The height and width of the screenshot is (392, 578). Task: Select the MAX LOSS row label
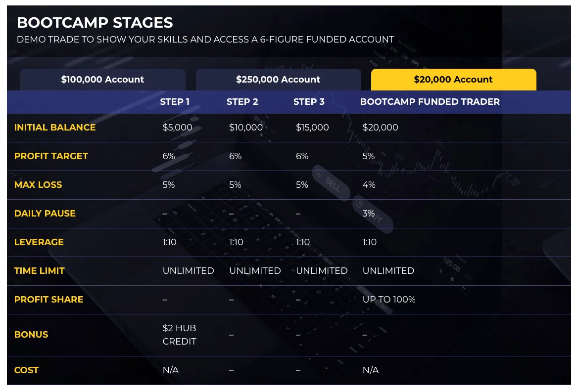pos(38,185)
